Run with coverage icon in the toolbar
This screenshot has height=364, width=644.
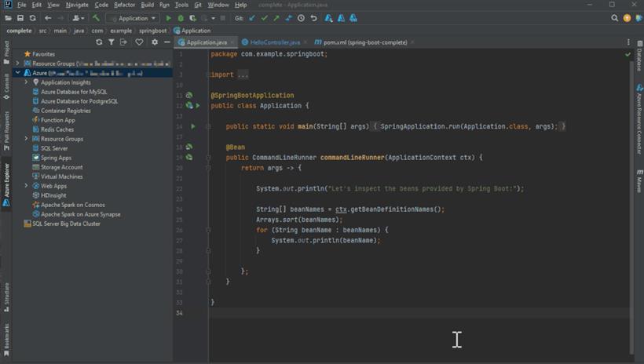tap(192, 18)
